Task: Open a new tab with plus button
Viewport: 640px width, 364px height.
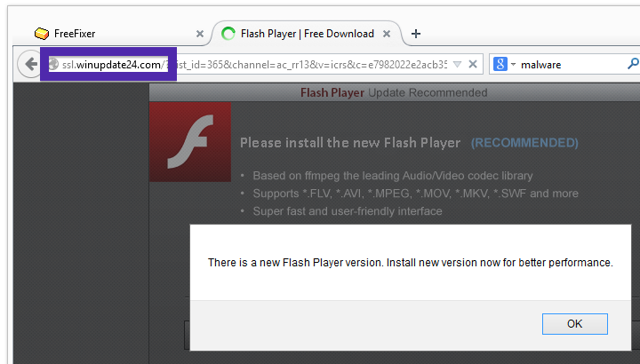Action: pos(415,34)
